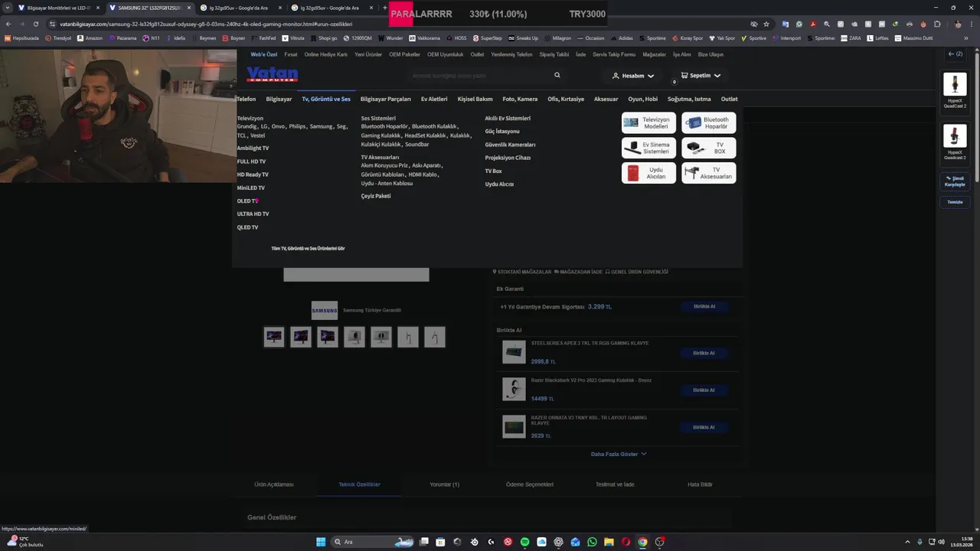This screenshot has width=980, height=551.
Task: Click Birlikte Al for Razer Blackshark headset
Action: [704, 390]
